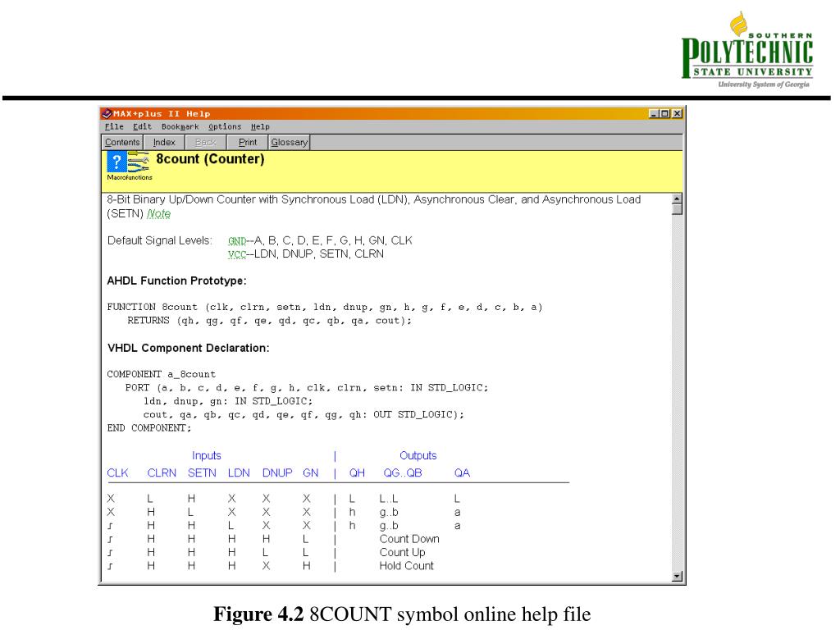This screenshot has height=630, width=840.
Task: Click the Hold Count table entry
Action: [x=407, y=566]
